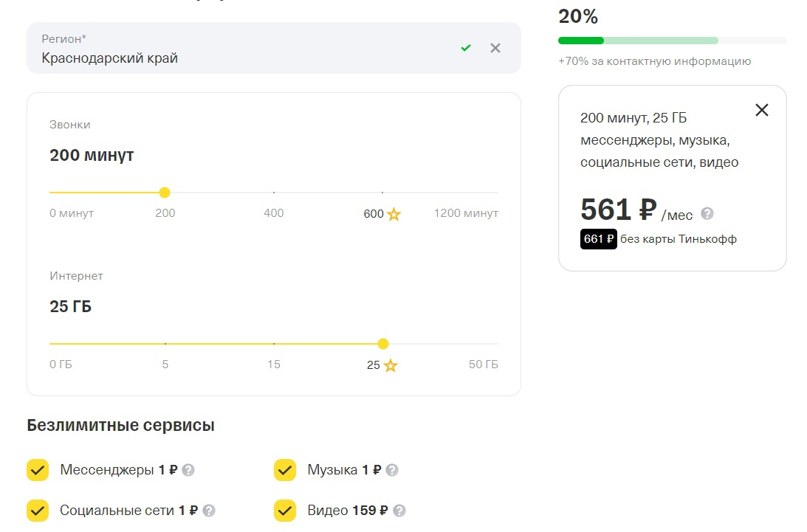Click the help icon beside Мессенджеры

(188, 470)
